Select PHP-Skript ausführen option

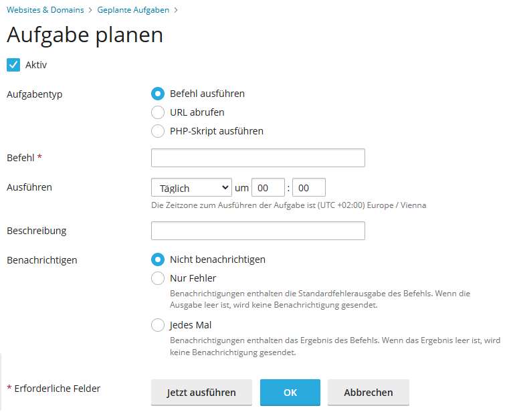[158, 131]
